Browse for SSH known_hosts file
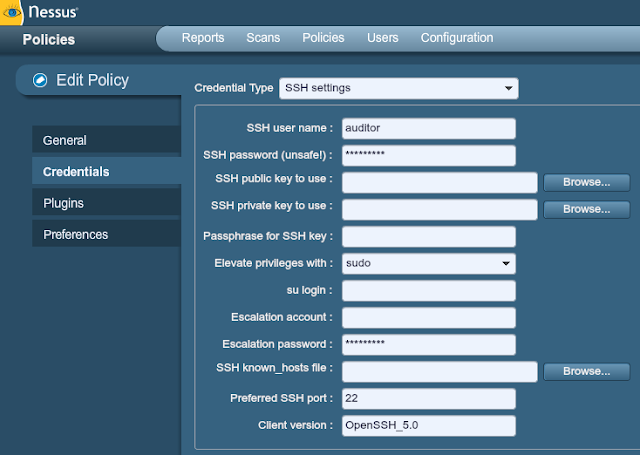This screenshot has height=455, width=640. [587, 371]
